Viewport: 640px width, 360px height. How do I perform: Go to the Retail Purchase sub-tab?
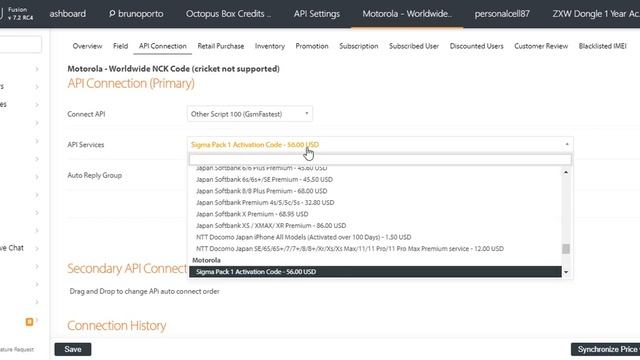click(x=221, y=46)
